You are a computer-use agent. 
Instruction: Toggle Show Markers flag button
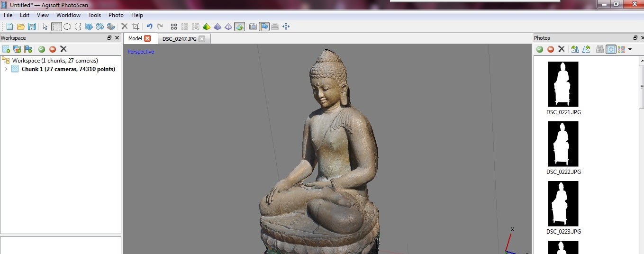tap(264, 27)
